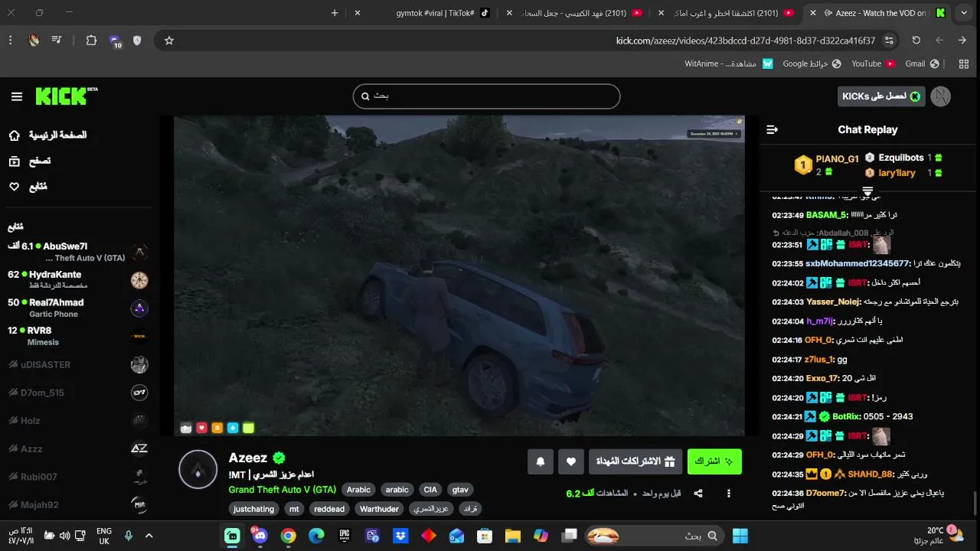Open Epic Games from the taskbar
The width and height of the screenshot is (980, 551).
[345, 536]
